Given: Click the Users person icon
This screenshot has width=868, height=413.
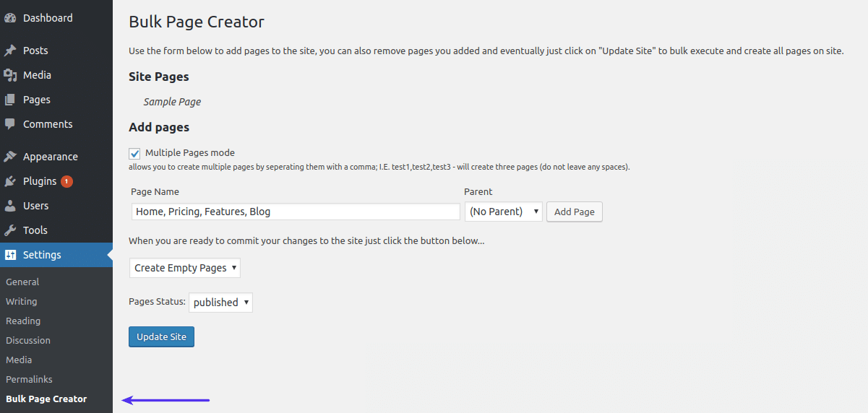Looking at the screenshot, I should 10,206.
